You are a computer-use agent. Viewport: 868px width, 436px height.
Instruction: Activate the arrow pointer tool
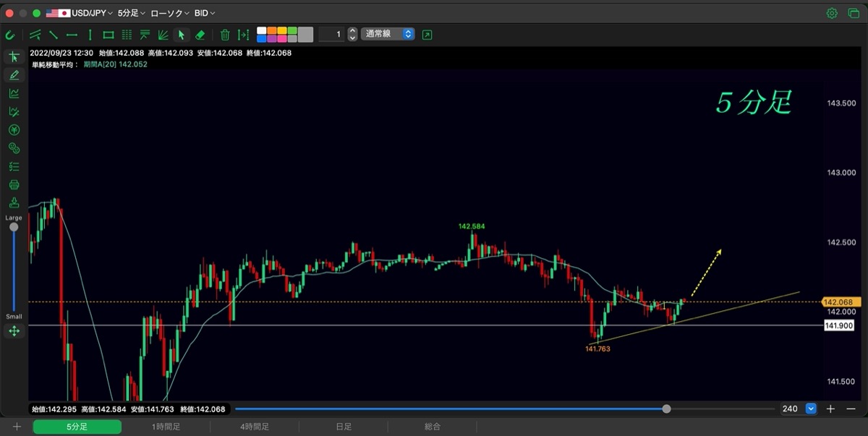[x=182, y=34]
